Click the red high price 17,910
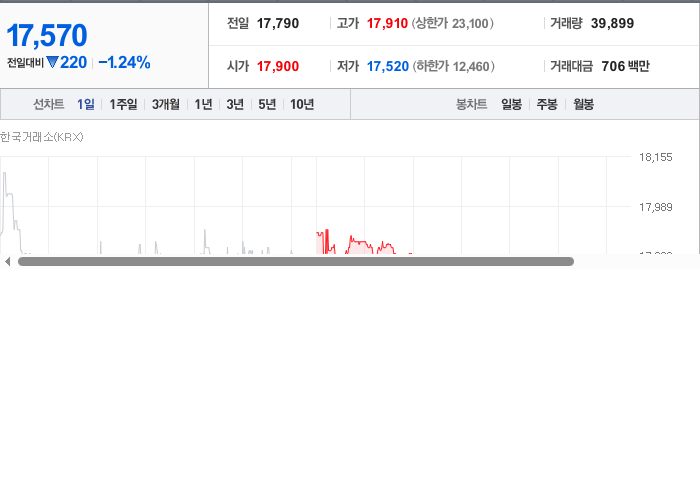Image resolution: width=700 pixels, height=490 pixels. click(387, 23)
